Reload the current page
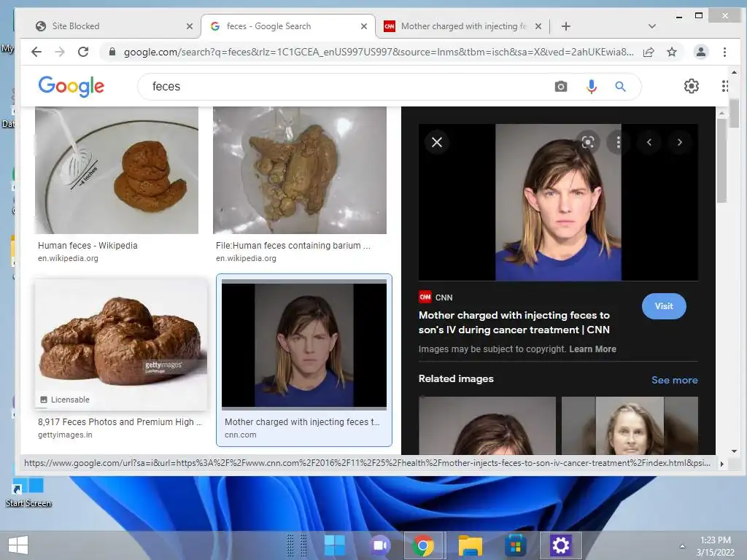747x560 pixels. pyautogui.click(x=83, y=52)
